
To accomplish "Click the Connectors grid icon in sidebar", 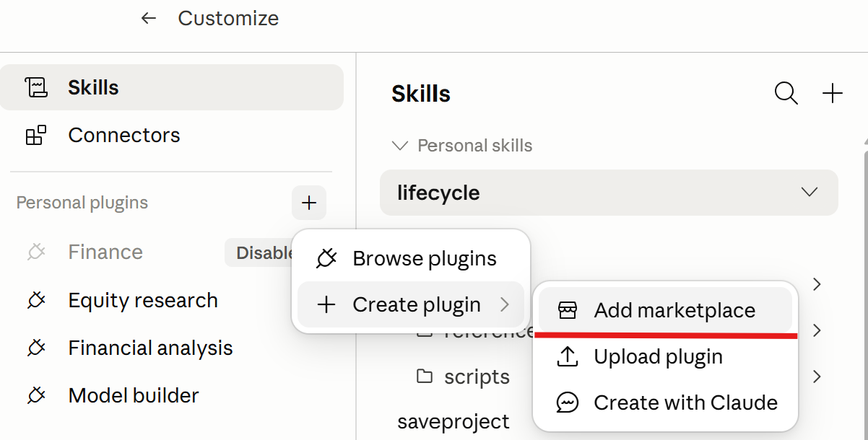I will point(35,135).
